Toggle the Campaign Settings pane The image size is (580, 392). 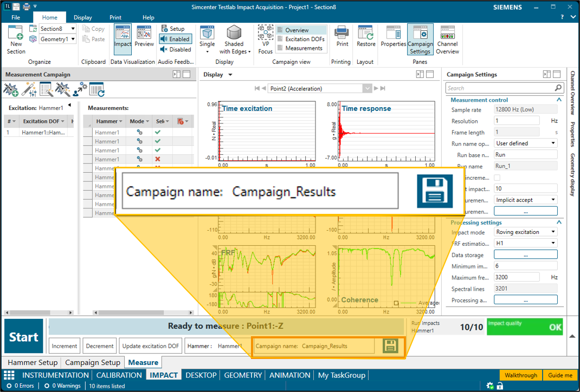click(x=420, y=40)
